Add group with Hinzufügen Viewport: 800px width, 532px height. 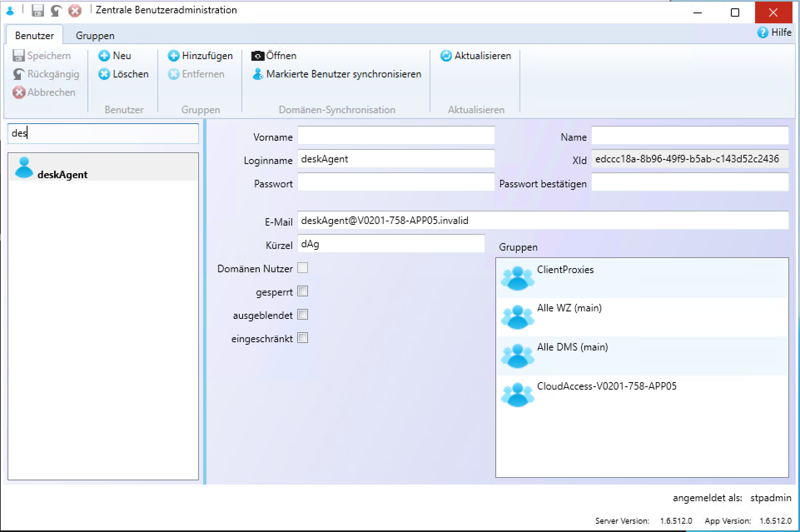pos(200,56)
